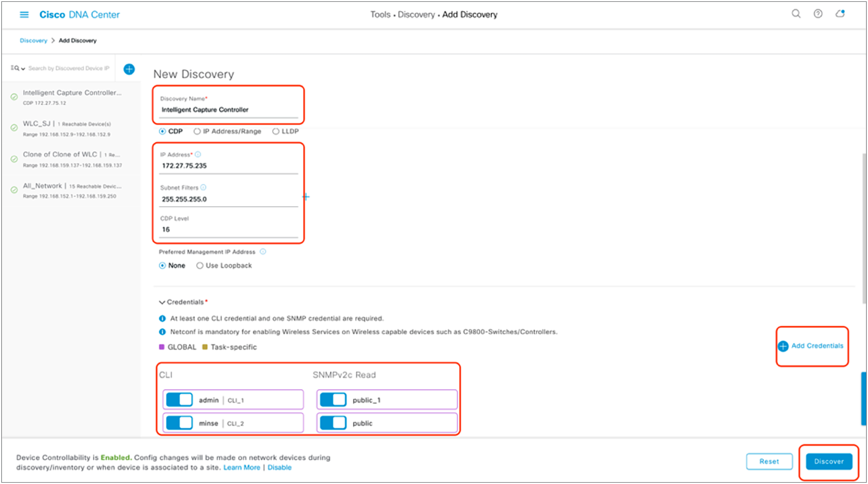The image size is (868, 484).
Task: Open Clone of Clone of WLC entry
Action: [x=72, y=159]
